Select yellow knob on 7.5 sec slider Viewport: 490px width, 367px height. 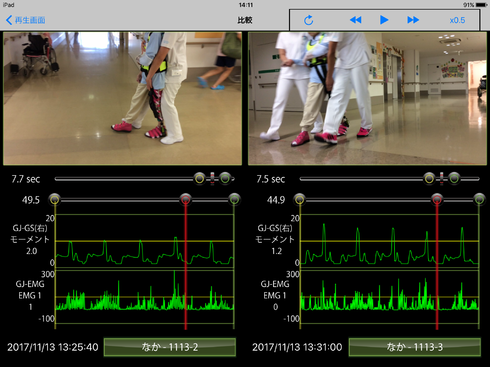click(429, 179)
